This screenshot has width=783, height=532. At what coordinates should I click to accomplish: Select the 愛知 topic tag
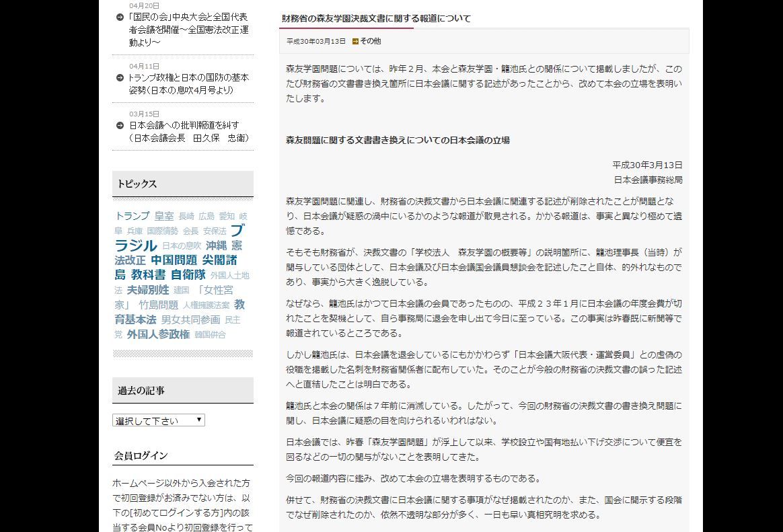tap(227, 217)
